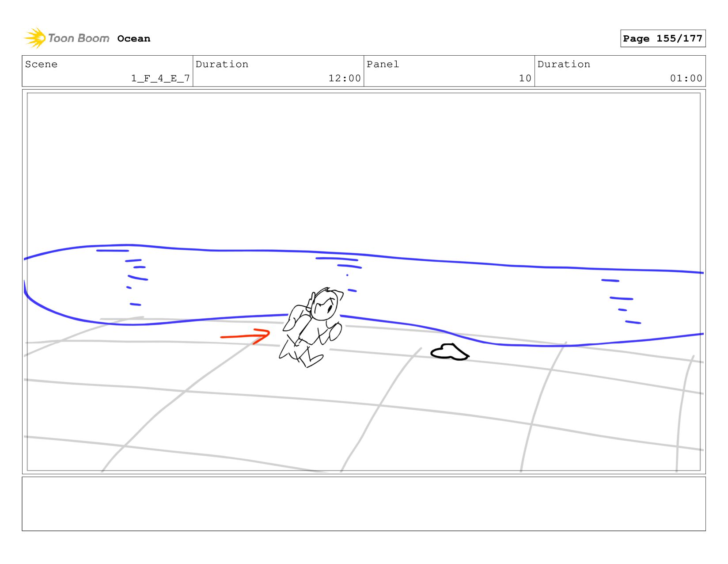Click panel number '10'

click(x=525, y=78)
